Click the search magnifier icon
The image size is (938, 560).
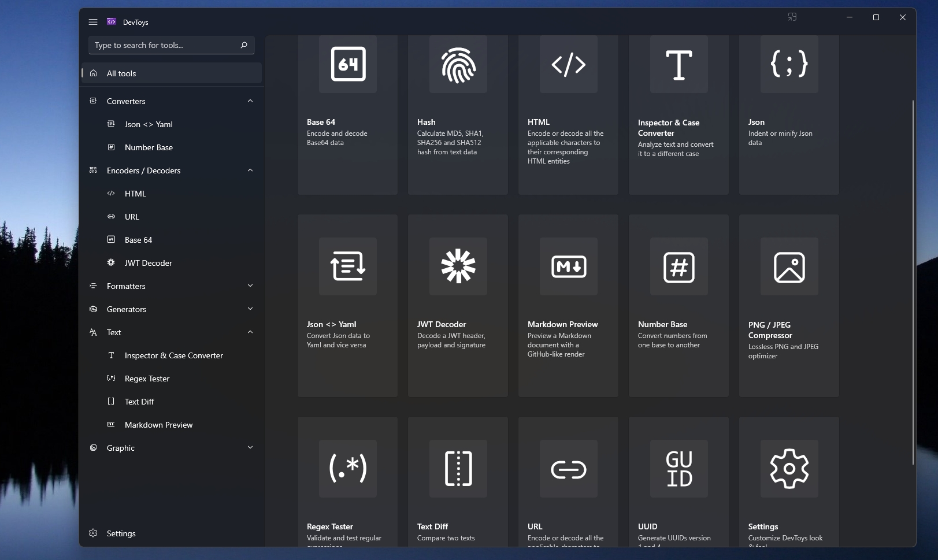pos(244,45)
